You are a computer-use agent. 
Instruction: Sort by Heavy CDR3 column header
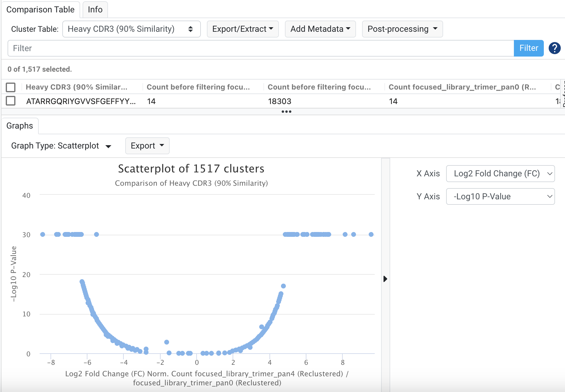pos(77,87)
